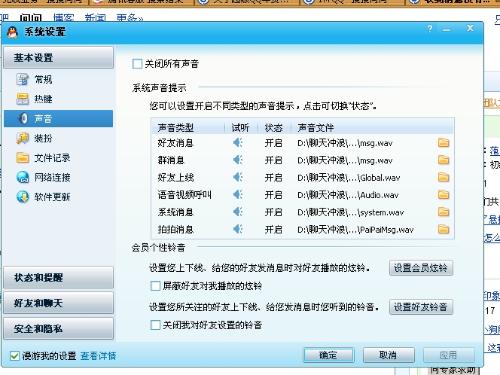This screenshot has height=375, width=500.
Task: Collapse the 基本设置 section
Action: [x=58, y=58]
